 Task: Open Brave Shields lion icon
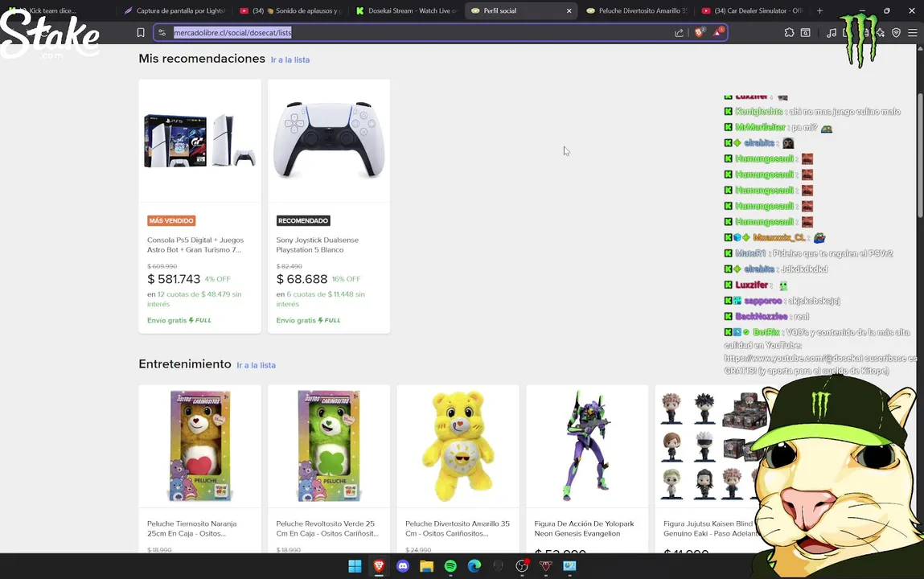click(x=700, y=32)
